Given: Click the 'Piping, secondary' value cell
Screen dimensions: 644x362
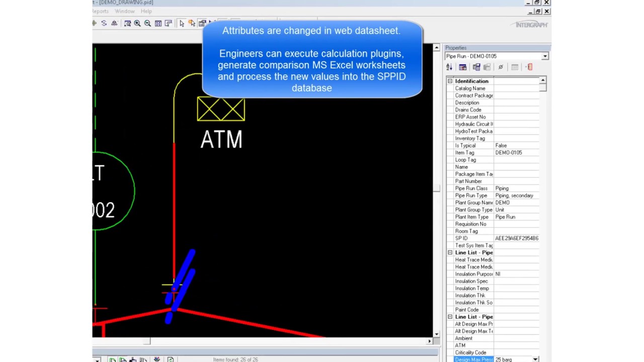Looking at the screenshot, I should 514,195.
